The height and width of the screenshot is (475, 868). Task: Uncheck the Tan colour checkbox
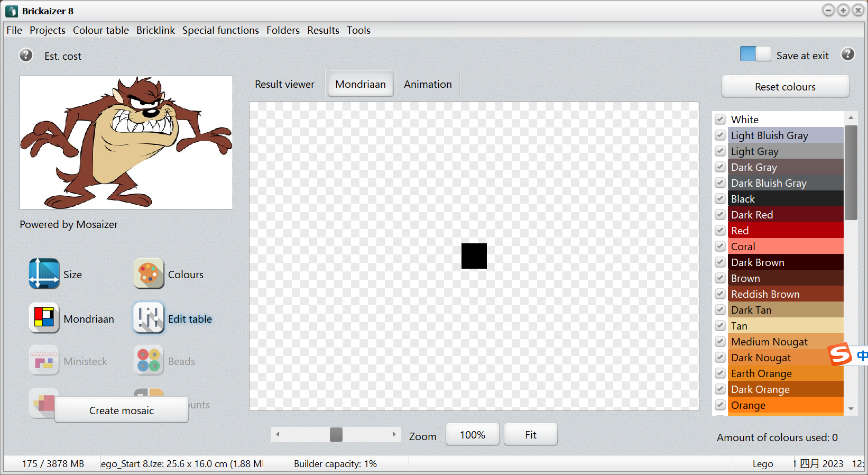click(720, 326)
